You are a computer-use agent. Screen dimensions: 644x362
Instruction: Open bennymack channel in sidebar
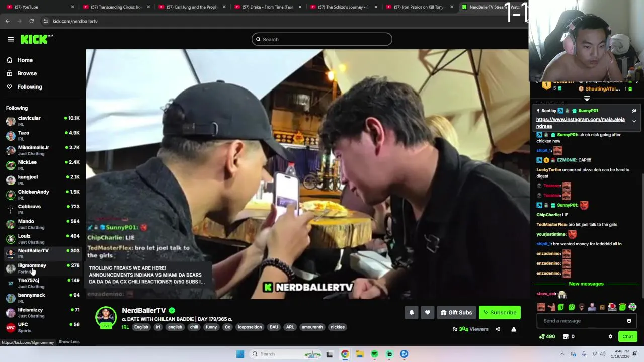43,298
